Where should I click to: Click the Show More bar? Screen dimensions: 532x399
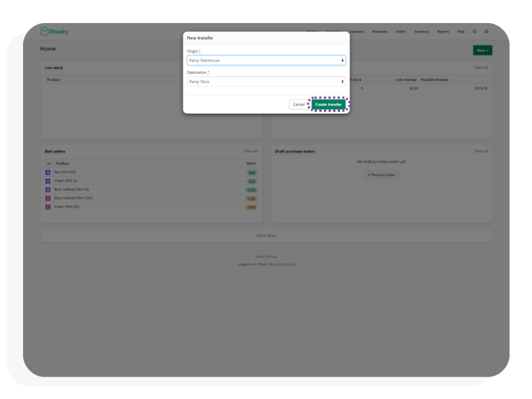point(266,236)
